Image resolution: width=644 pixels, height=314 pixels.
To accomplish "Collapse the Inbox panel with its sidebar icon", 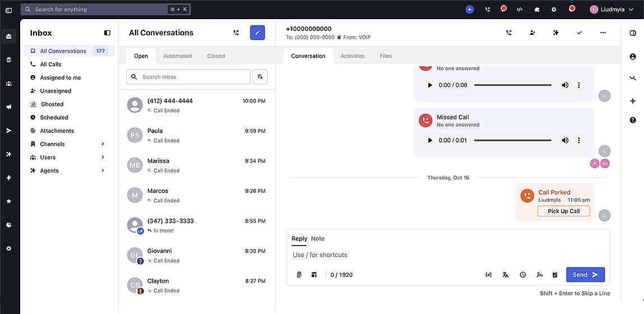I will [x=107, y=33].
